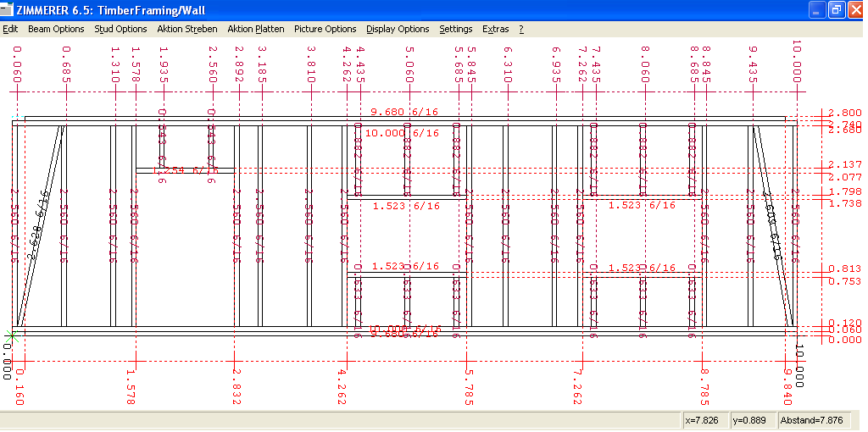Click the green origin cross marker

[x=10, y=335]
